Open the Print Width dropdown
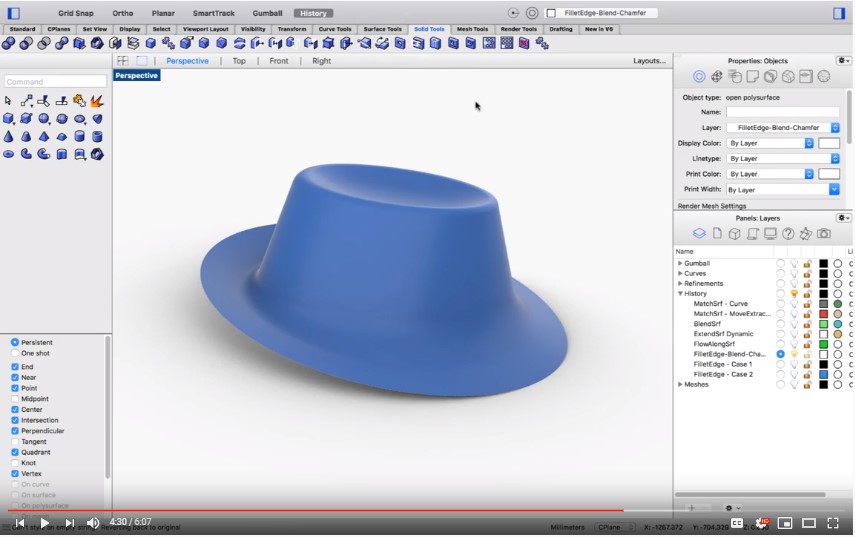Viewport: 855px width, 537px height. 783,190
